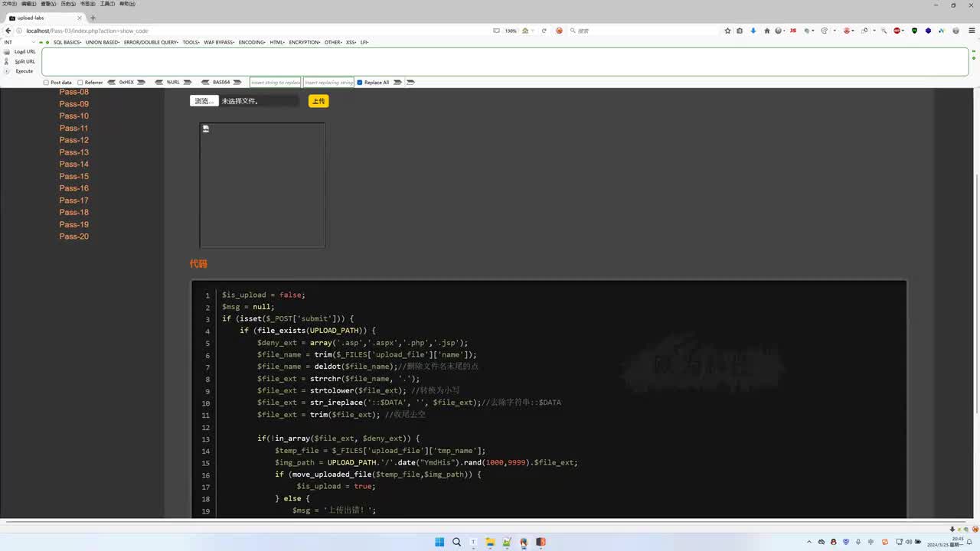Toggle the Referrer checkbox
Screen dimensions: 980x551
pos(80,83)
